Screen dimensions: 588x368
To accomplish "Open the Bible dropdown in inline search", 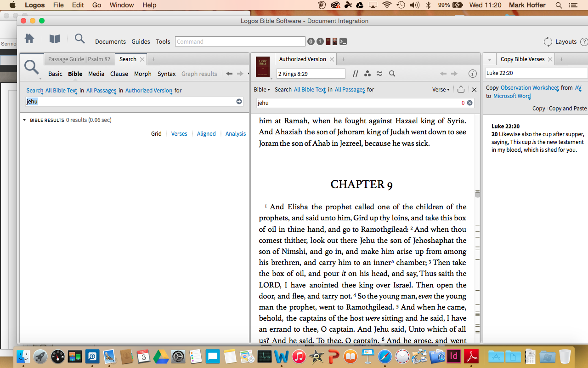I will pos(262,90).
